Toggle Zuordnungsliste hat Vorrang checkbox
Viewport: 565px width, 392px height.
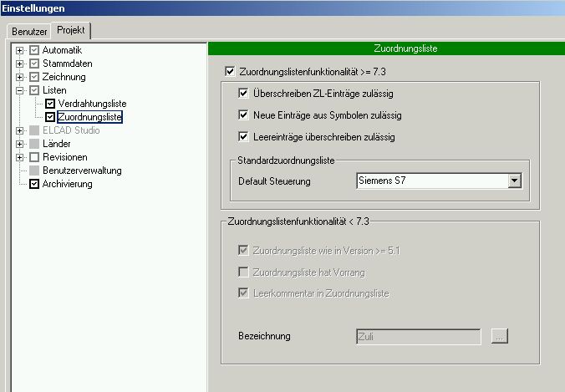point(243,272)
